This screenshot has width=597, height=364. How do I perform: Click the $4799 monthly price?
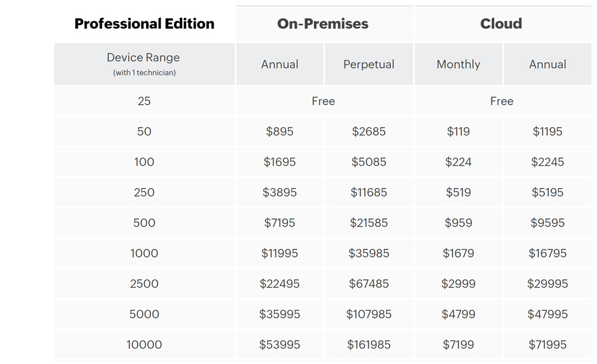coord(458,314)
